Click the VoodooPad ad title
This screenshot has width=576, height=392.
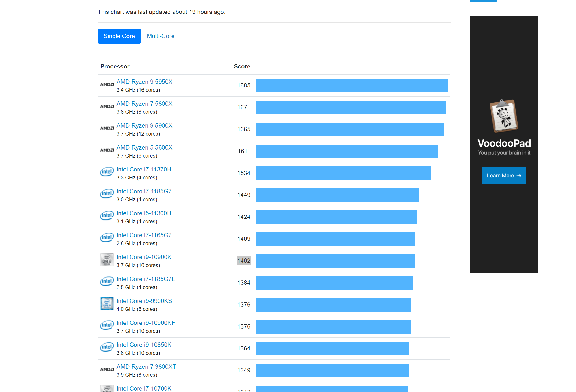coord(504,143)
